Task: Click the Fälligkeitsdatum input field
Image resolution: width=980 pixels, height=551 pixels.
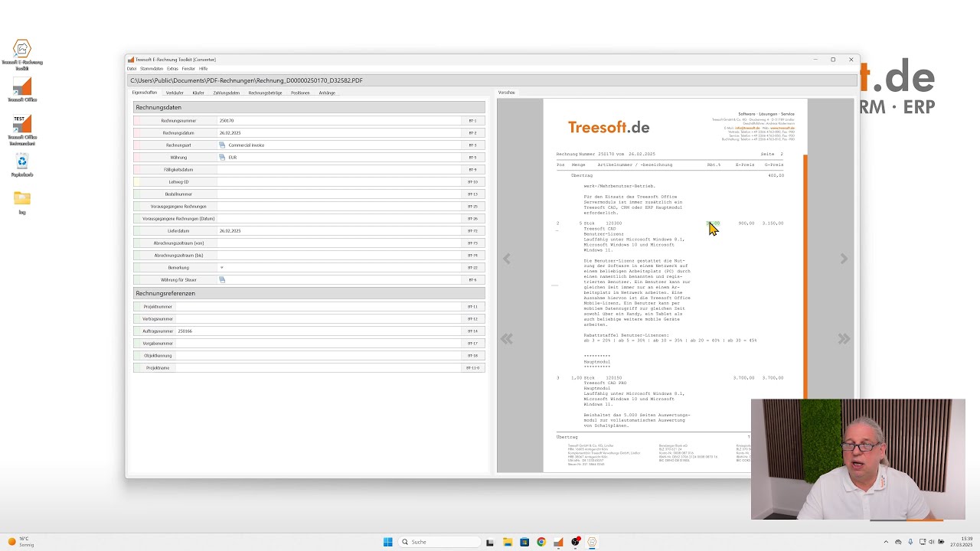Action: [x=340, y=169]
